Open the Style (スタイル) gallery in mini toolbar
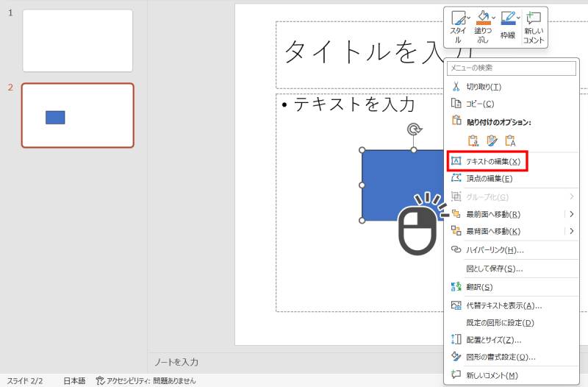Screen dimensions: 588x387 tap(458, 27)
